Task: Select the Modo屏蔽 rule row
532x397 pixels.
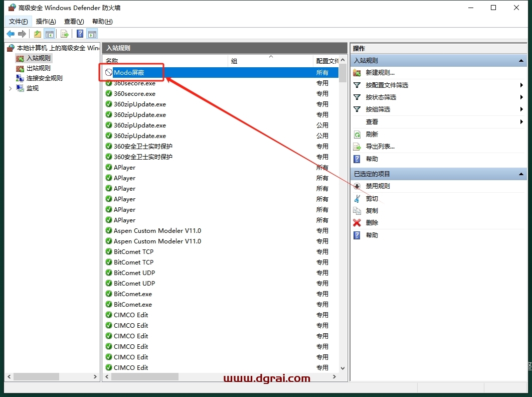Action: pyautogui.click(x=221, y=72)
